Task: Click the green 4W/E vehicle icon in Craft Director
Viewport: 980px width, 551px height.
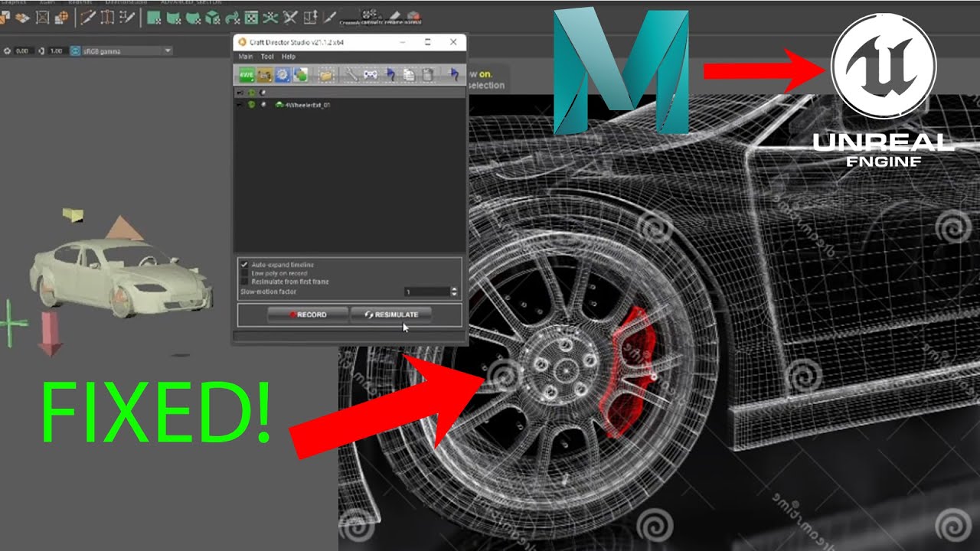Action: (x=246, y=74)
